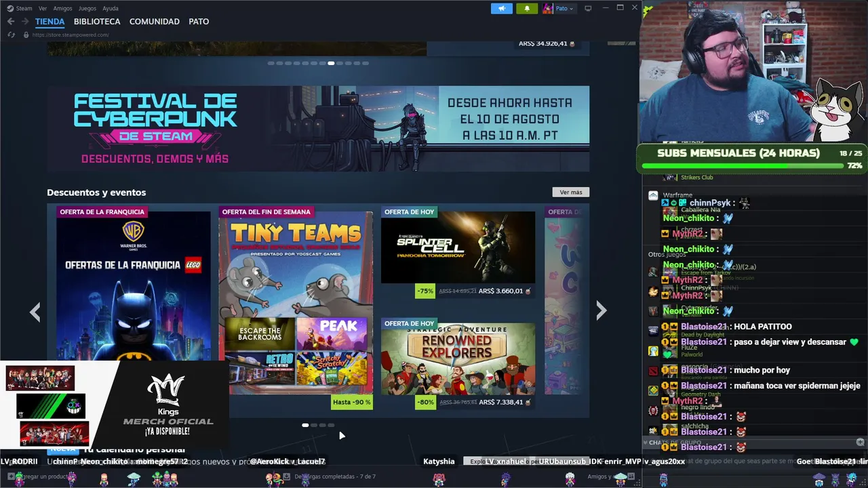Open the PATO profile tab
Image resolution: width=868 pixels, height=488 pixels.
point(199,22)
